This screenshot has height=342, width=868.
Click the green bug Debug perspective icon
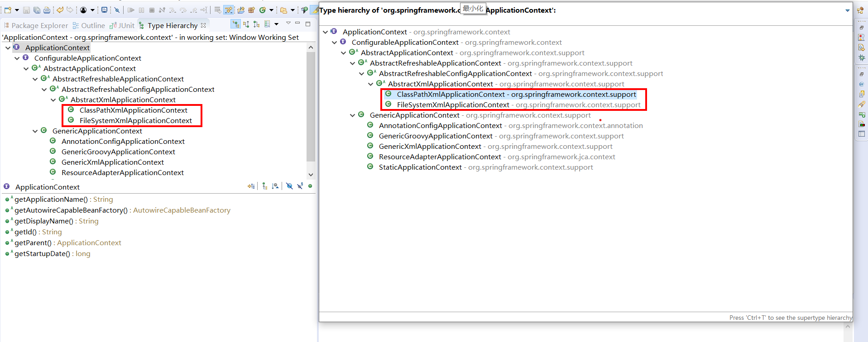click(x=862, y=57)
